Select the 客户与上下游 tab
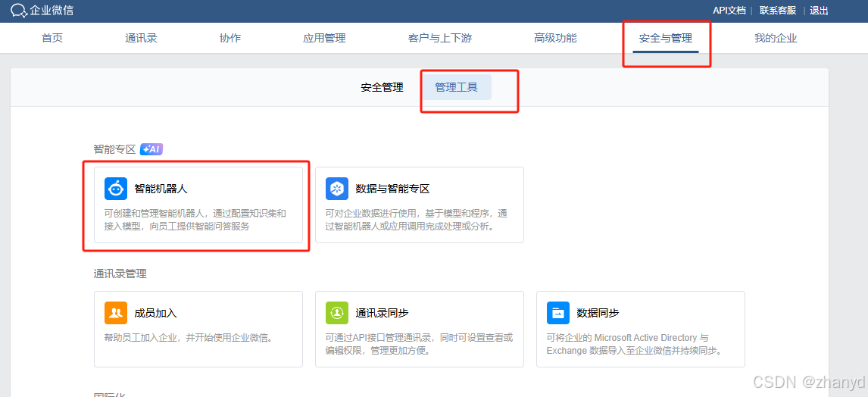Viewport: 868px width, 397px height. (x=440, y=38)
